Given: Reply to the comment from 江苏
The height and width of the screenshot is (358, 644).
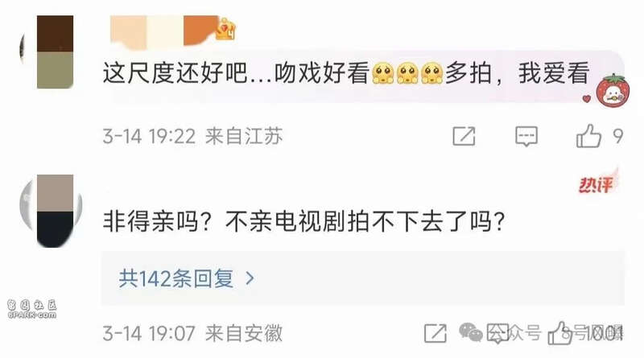Looking at the screenshot, I should (526, 136).
